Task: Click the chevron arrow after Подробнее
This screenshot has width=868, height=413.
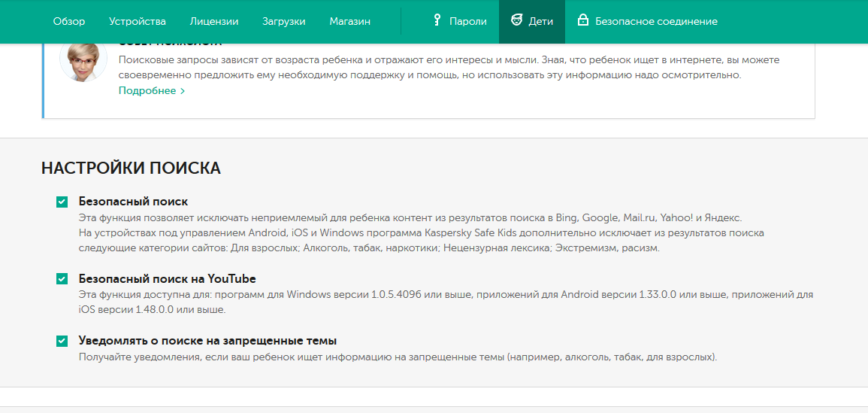Action: tap(183, 91)
